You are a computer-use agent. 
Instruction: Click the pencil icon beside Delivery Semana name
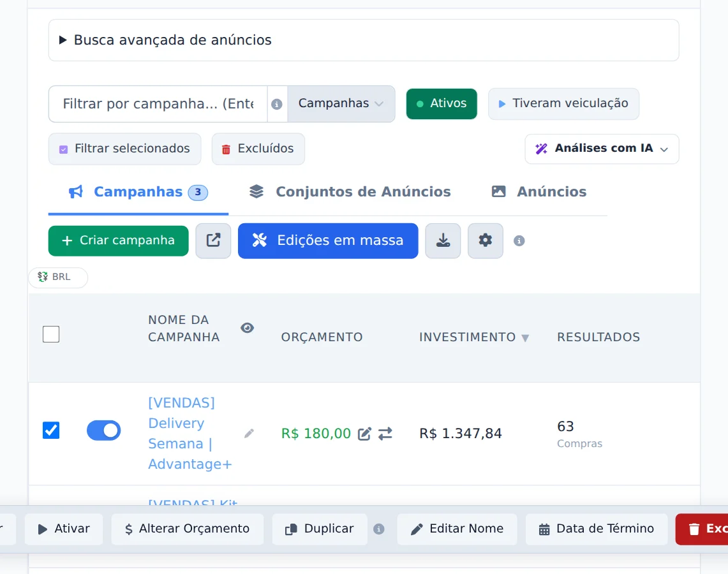tap(249, 434)
